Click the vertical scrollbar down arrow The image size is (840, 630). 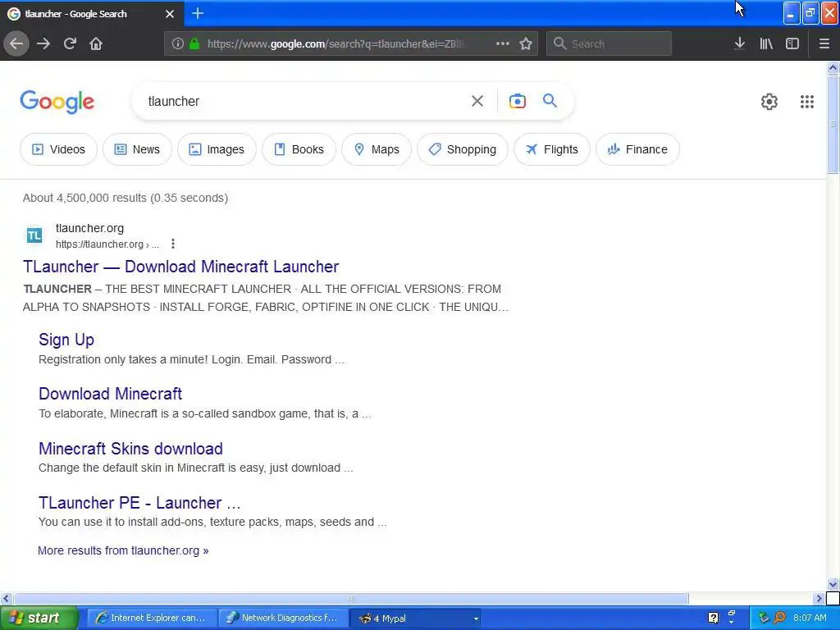click(833, 584)
